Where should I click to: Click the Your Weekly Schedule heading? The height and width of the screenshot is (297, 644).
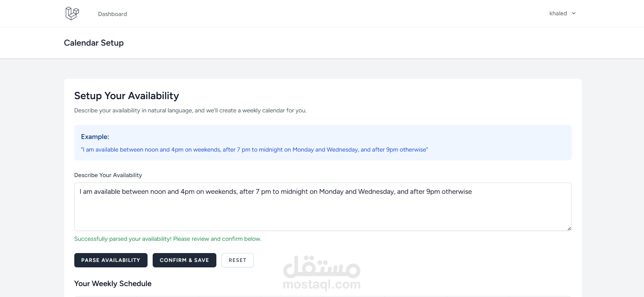click(113, 283)
